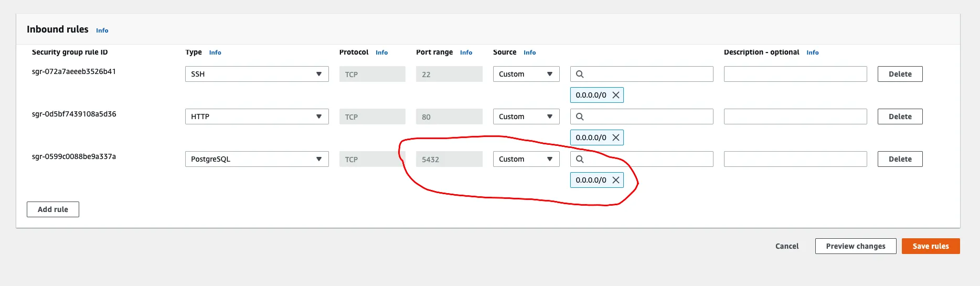980x286 pixels.
Task: Preview changes before saving
Action: coord(855,246)
